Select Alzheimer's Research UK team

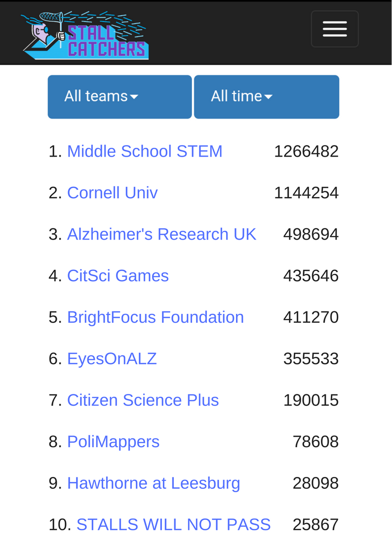(x=161, y=234)
